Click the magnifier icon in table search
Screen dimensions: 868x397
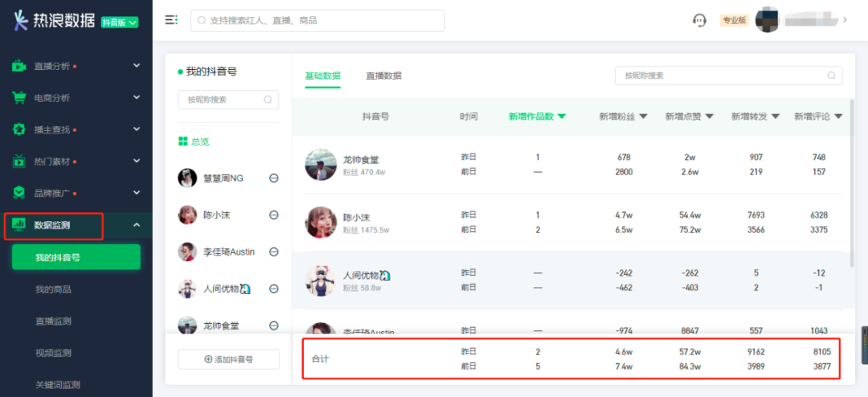pos(831,76)
